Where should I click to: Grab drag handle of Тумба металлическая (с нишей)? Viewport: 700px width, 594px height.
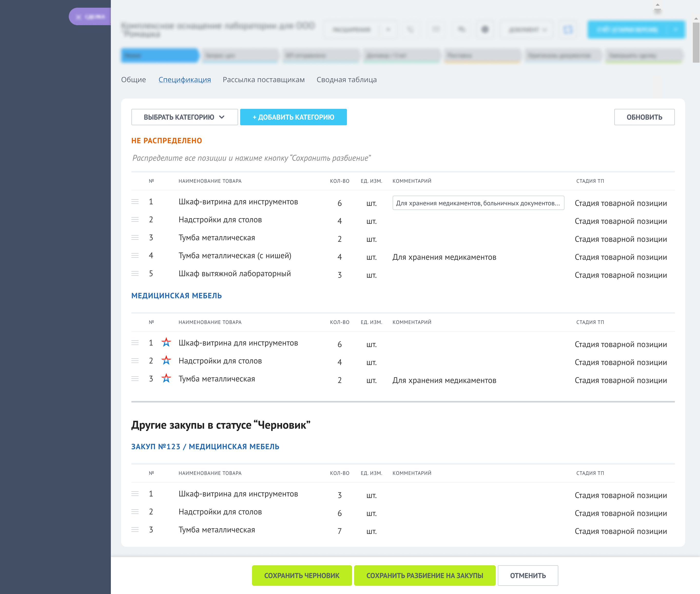(x=135, y=256)
